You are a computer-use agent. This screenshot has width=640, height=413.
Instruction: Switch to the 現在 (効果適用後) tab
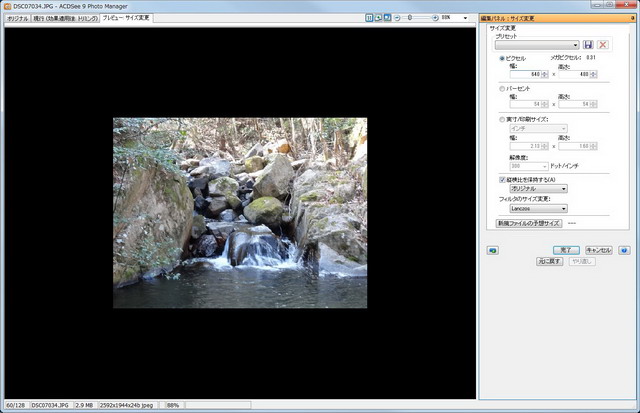[65, 19]
